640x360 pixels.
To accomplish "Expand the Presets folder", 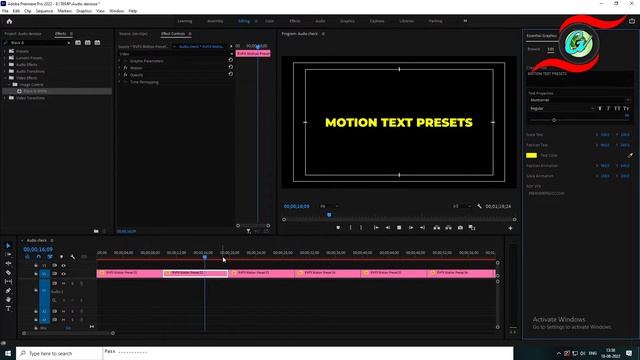I will coord(5,51).
